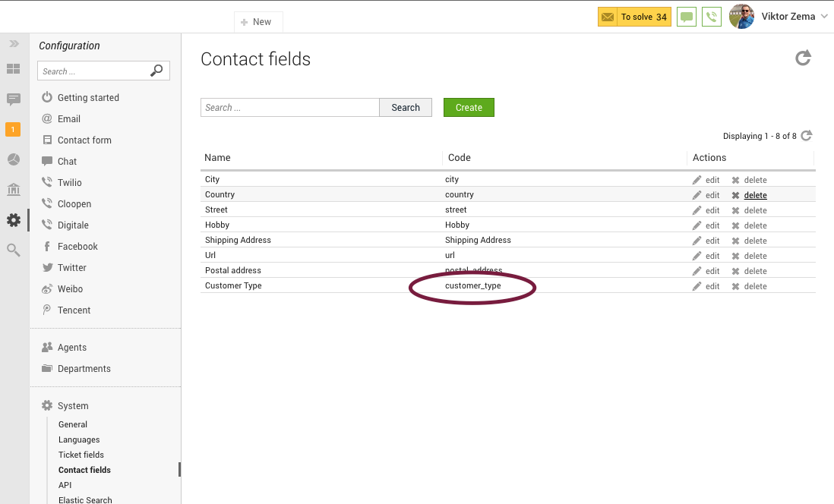Delete the Url field

(x=749, y=256)
